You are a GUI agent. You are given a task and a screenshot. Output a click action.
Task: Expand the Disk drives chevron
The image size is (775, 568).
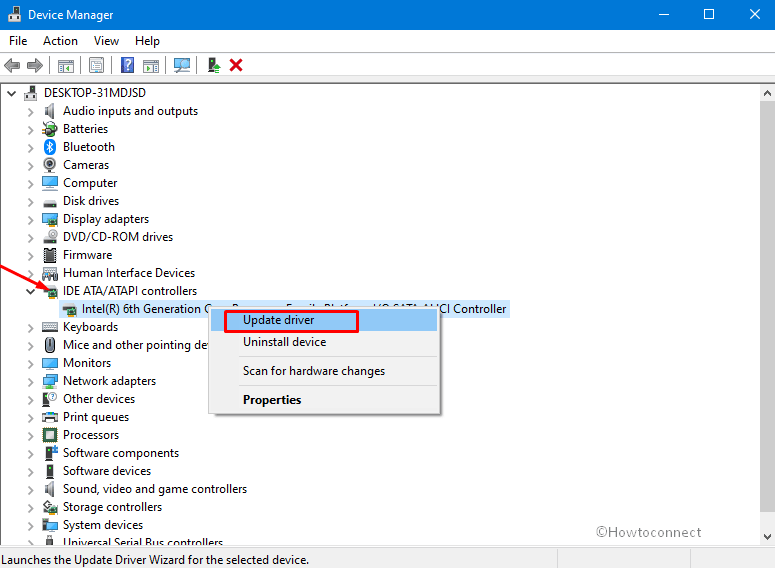point(30,202)
